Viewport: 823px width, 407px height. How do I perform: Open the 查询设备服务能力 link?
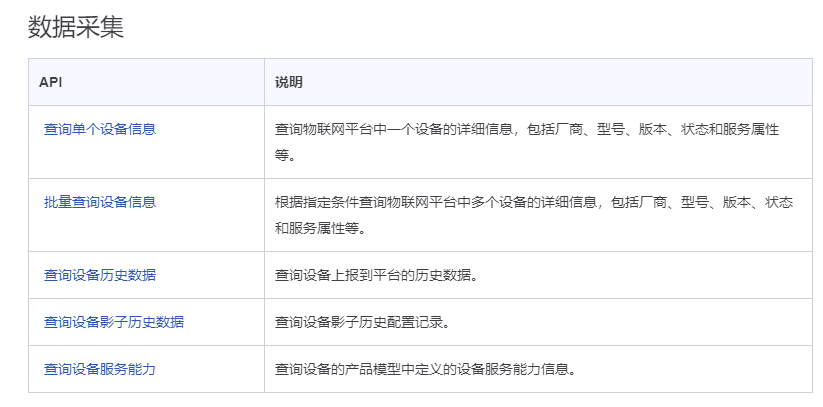pyautogui.click(x=100, y=369)
